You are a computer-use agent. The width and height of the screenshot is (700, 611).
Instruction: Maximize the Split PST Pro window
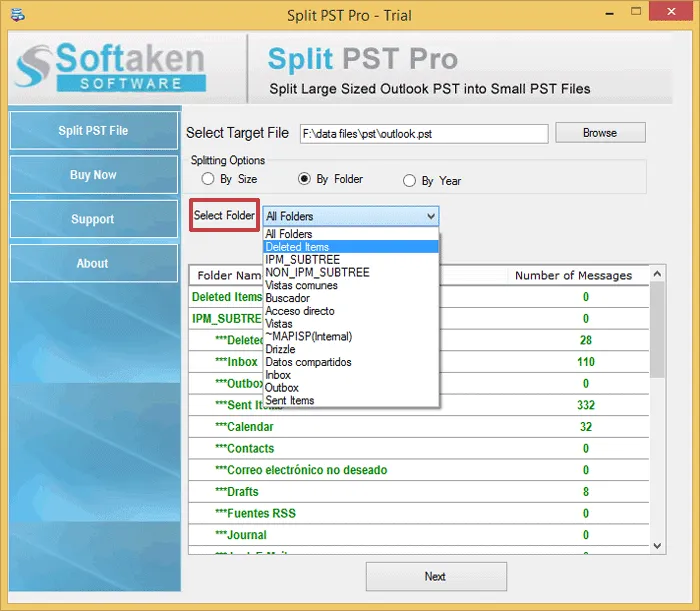click(636, 12)
